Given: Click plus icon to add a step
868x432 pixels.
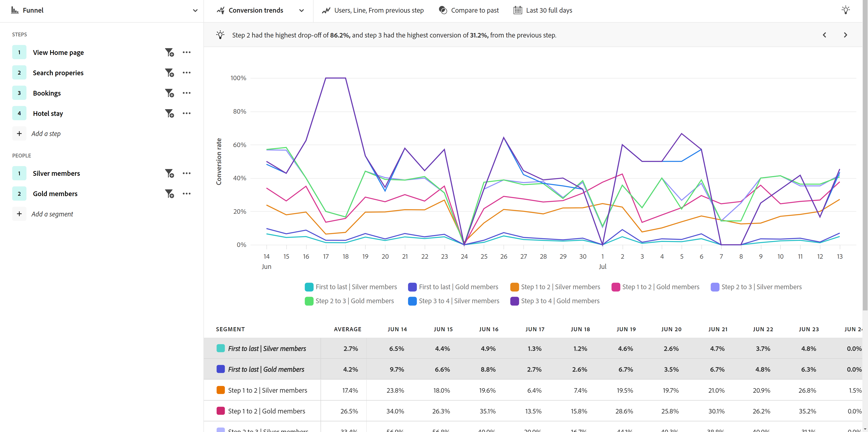Looking at the screenshot, I should 19,134.
